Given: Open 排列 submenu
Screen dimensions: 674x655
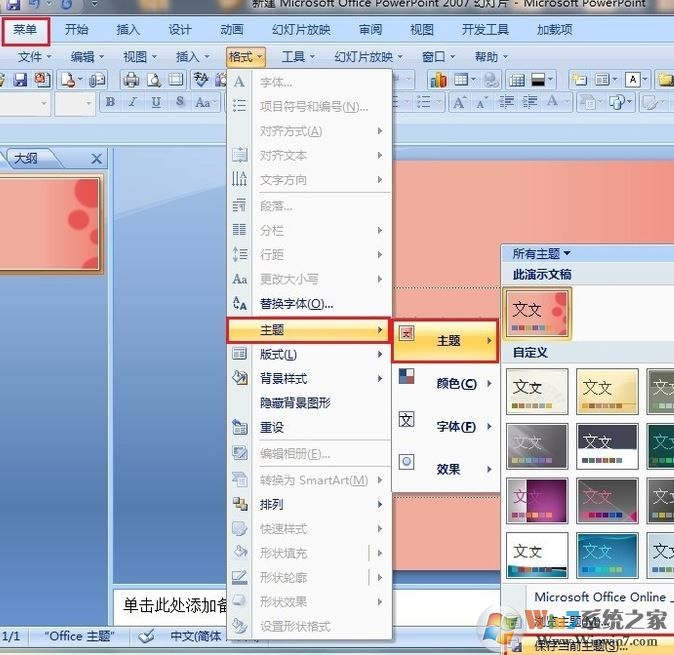Looking at the screenshot, I should tap(309, 504).
